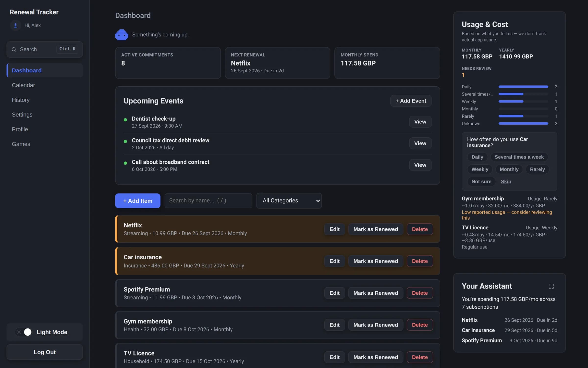Edit the TV Licence item
The height and width of the screenshot is (368, 588).
(x=334, y=357)
